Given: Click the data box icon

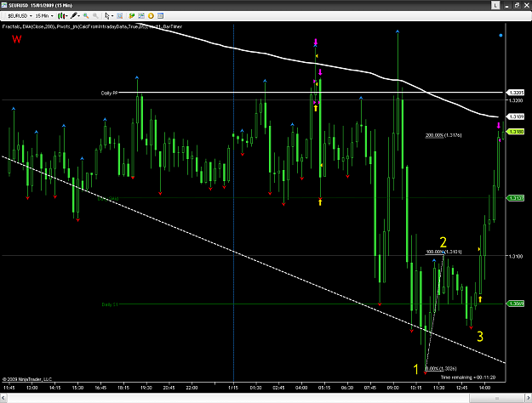Looking at the screenshot, I should click(120, 15).
